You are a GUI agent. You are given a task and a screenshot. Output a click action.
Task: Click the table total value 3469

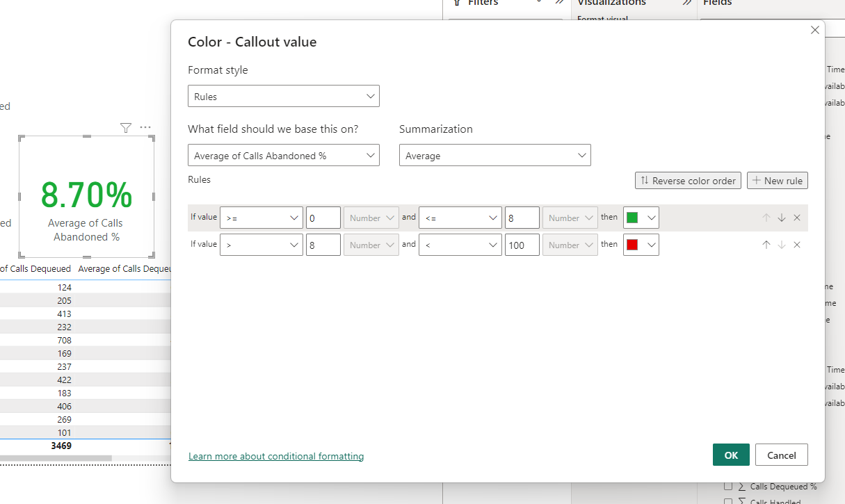click(61, 446)
